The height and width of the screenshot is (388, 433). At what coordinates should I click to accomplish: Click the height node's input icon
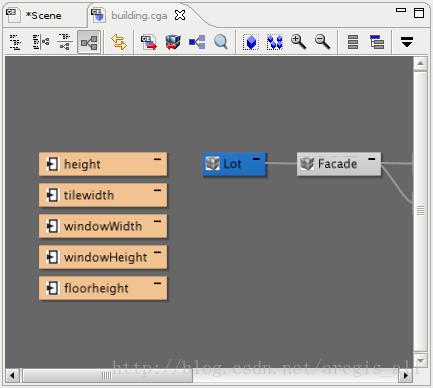click(52, 164)
